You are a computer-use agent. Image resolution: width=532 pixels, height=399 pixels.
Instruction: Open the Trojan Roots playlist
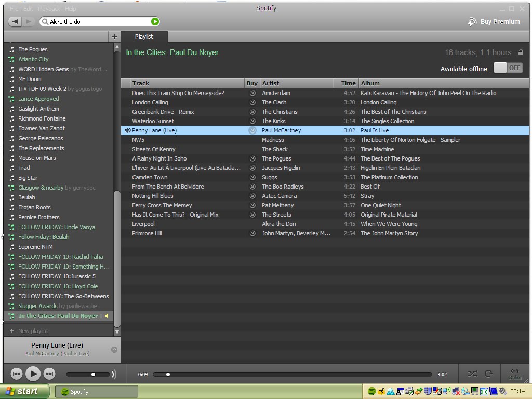[34, 207]
